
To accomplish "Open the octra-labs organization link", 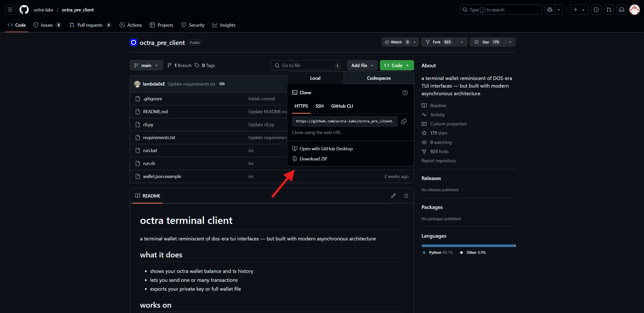I will [43, 10].
